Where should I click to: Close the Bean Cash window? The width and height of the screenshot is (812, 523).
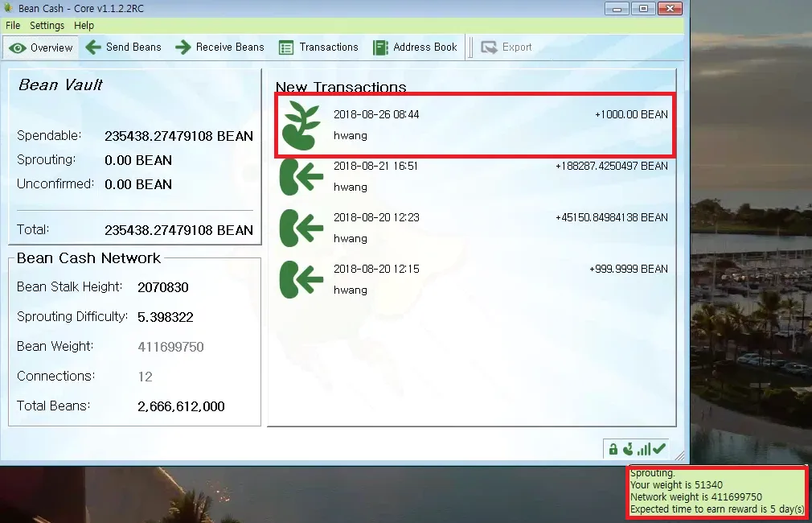pyautogui.click(x=671, y=8)
